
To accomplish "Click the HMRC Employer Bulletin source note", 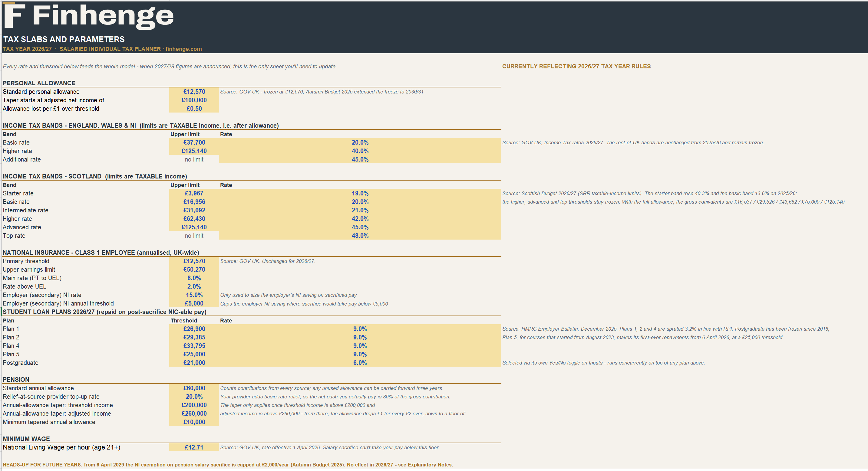I will (665, 329).
